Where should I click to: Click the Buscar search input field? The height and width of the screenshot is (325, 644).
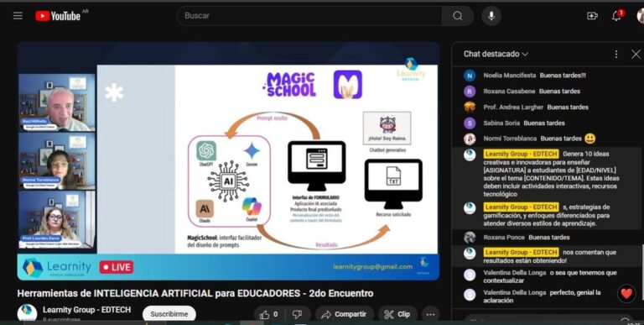click(309, 16)
